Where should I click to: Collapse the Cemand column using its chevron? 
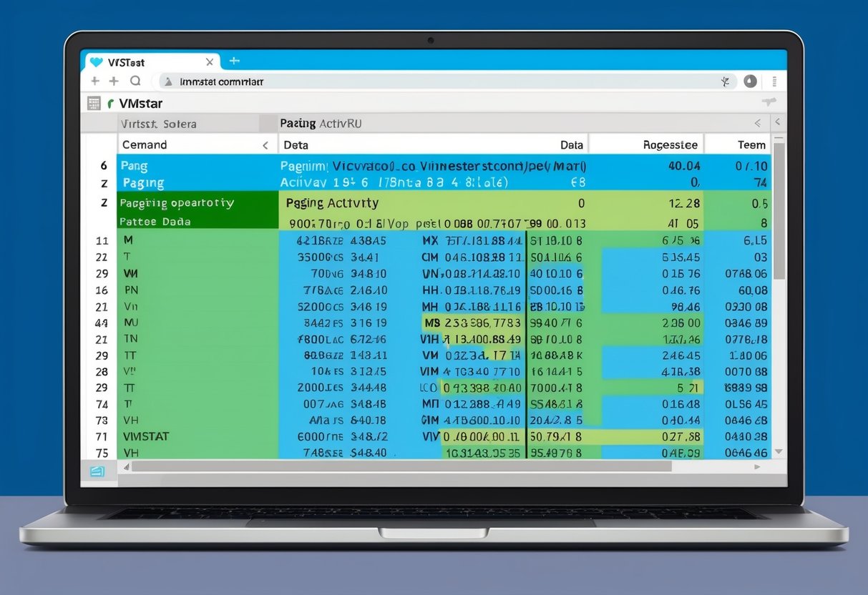click(x=265, y=144)
